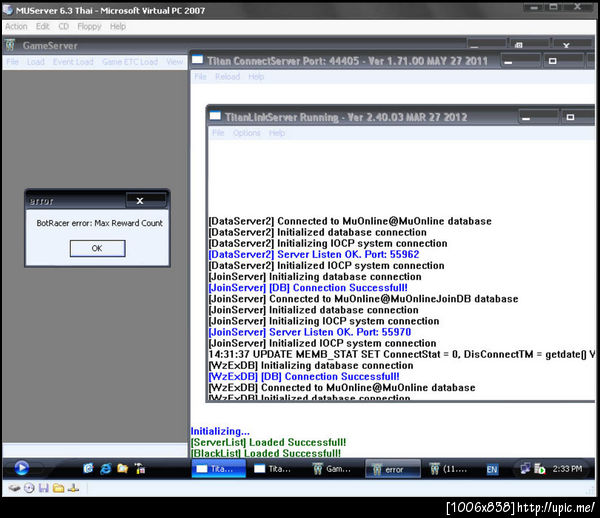The image size is (600, 518).
Task: Click the fourth quick launch icon after the folder
Action: point(140,468)
